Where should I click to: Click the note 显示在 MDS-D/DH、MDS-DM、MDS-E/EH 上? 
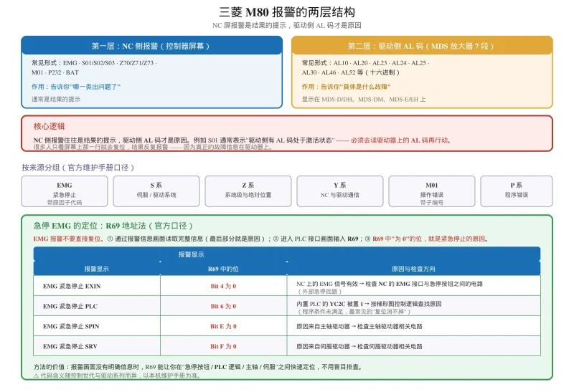pyautogui.click(x=364, y=99)
